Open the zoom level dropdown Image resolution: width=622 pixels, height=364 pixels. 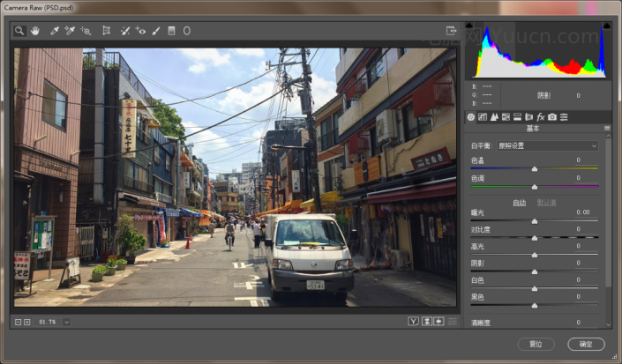click(67, 322)
